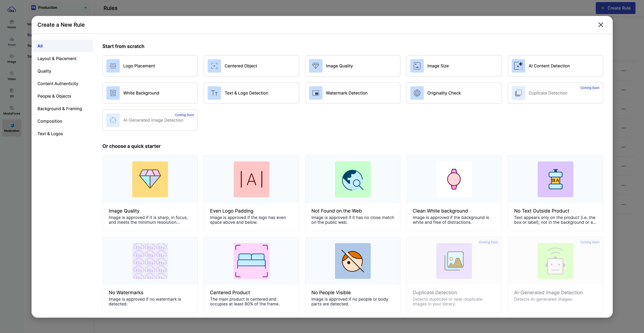Filter by Layout & Placement category

click(x=57, y=59)
